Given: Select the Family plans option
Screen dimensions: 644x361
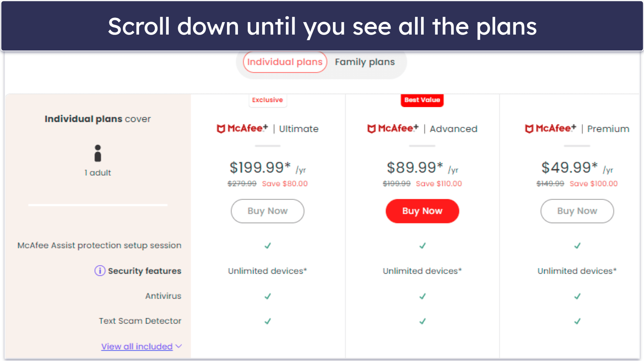Looking at the screenshot, I should (364, 62).
